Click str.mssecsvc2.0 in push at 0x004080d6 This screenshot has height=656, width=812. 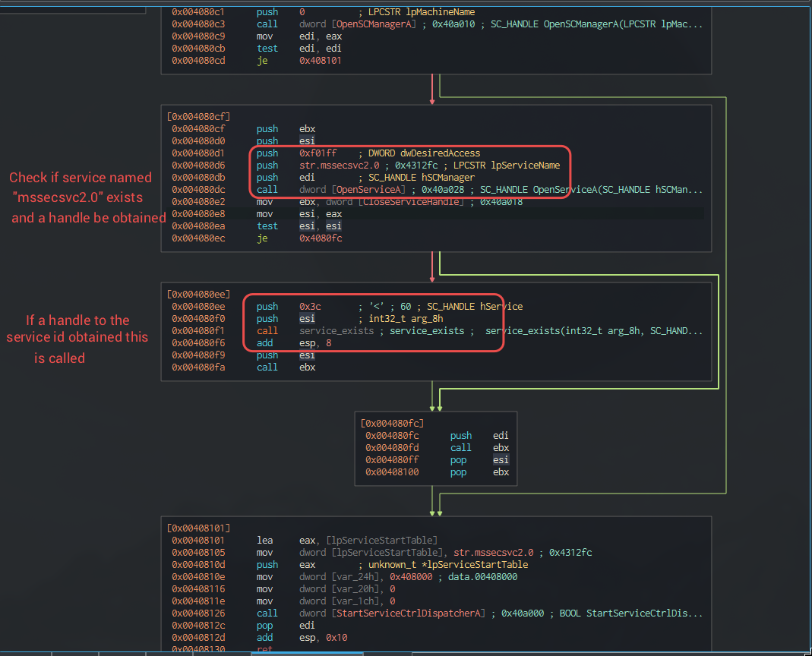[340, 166]
